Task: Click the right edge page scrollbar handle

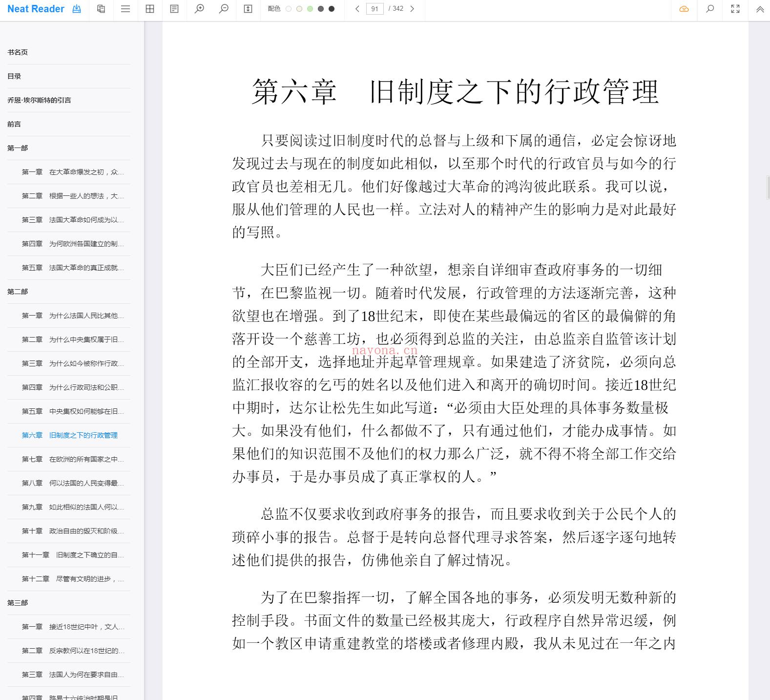Action: [x=768, y=188]
